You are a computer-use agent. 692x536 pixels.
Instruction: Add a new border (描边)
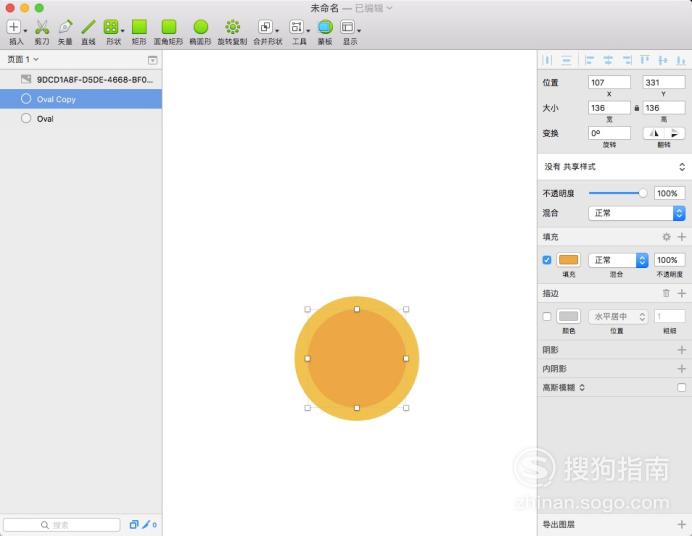click(x=682, y=293)
